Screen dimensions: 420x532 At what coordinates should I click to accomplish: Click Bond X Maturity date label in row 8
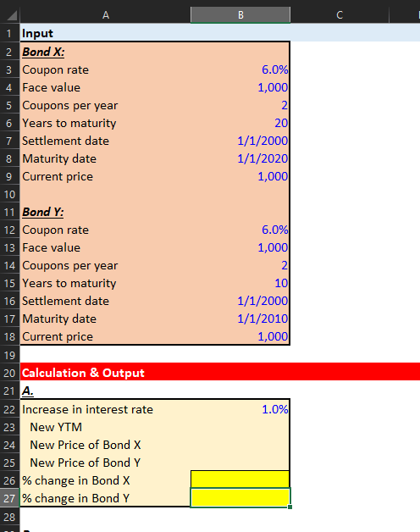pyautogui.click(x=59, y=158)
